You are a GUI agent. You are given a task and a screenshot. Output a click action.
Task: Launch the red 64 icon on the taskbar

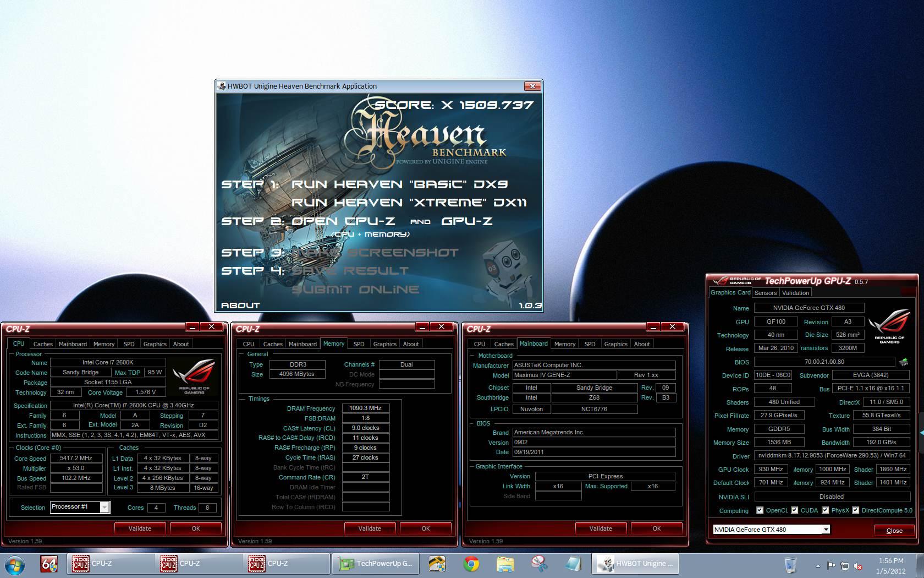tap(49, 564)
